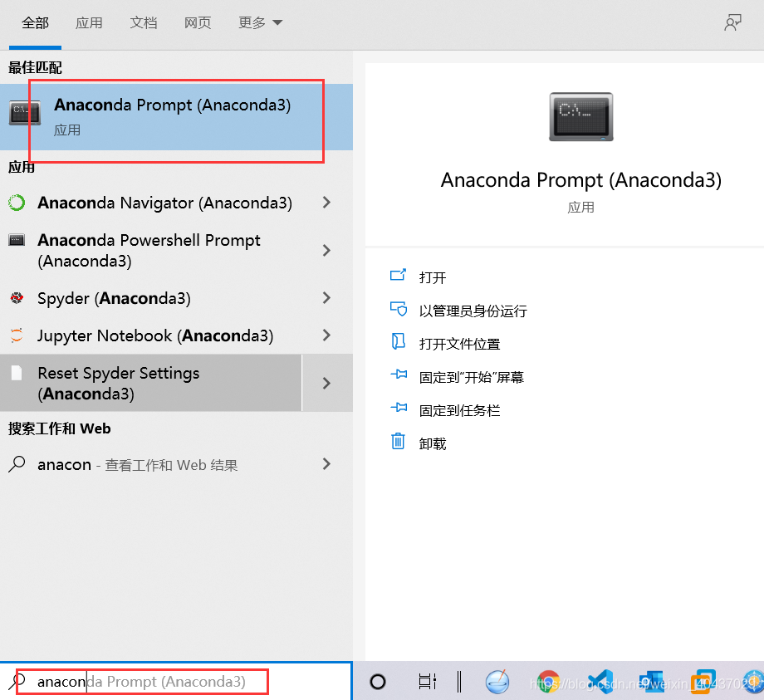Expand Anaconda Navigator result details arrow
The height and width of the screenshot is (700, 764).
tap(326, 203)
